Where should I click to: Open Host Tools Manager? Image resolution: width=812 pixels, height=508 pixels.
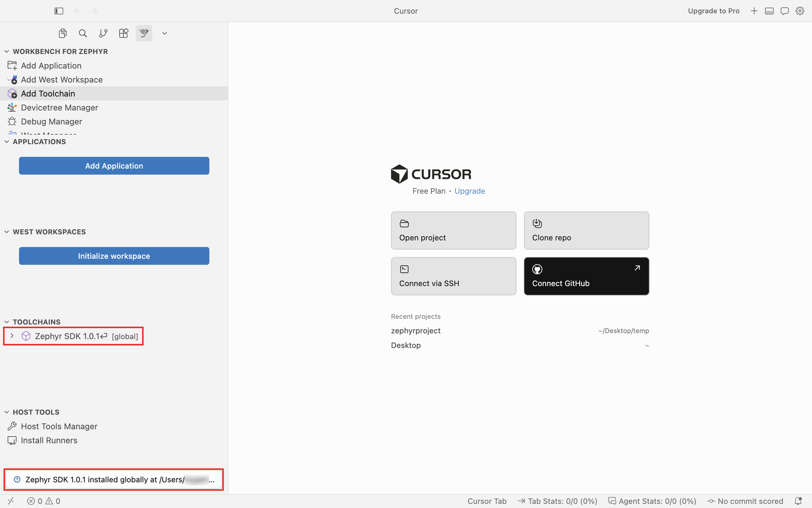114,426
